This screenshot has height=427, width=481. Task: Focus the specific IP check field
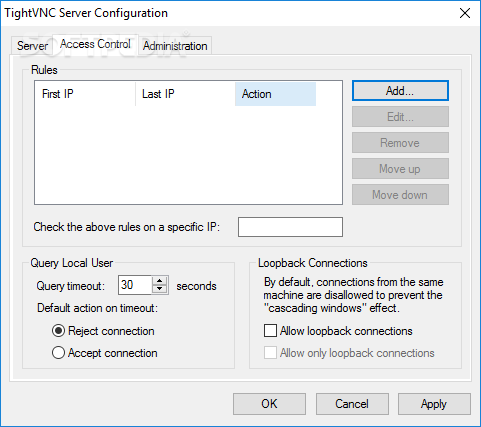(290, 227)
